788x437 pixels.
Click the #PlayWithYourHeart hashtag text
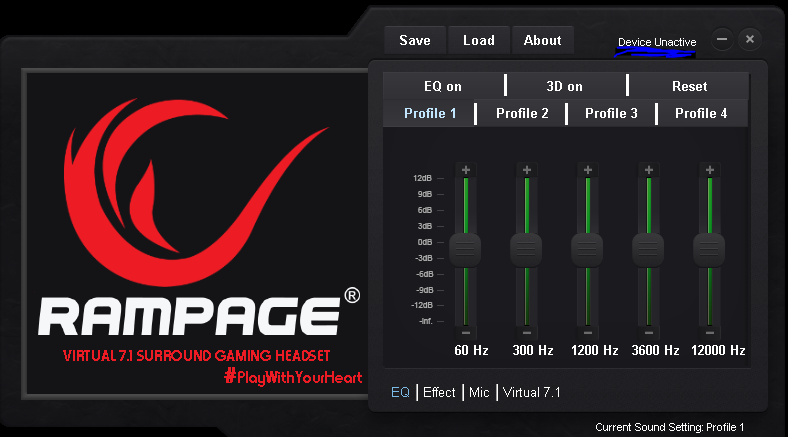(293, 377)
